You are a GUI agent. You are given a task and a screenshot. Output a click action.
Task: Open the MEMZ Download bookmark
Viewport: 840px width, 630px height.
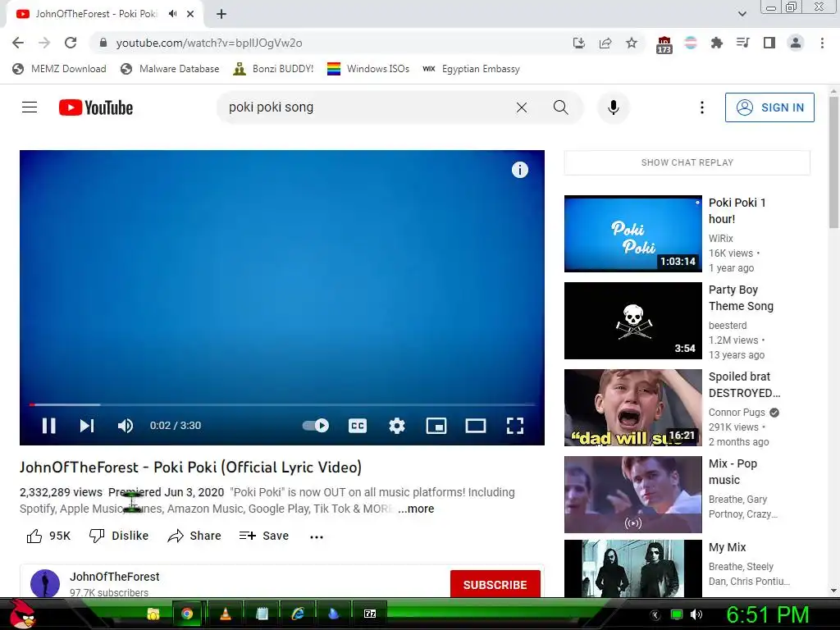pos(59,69)
